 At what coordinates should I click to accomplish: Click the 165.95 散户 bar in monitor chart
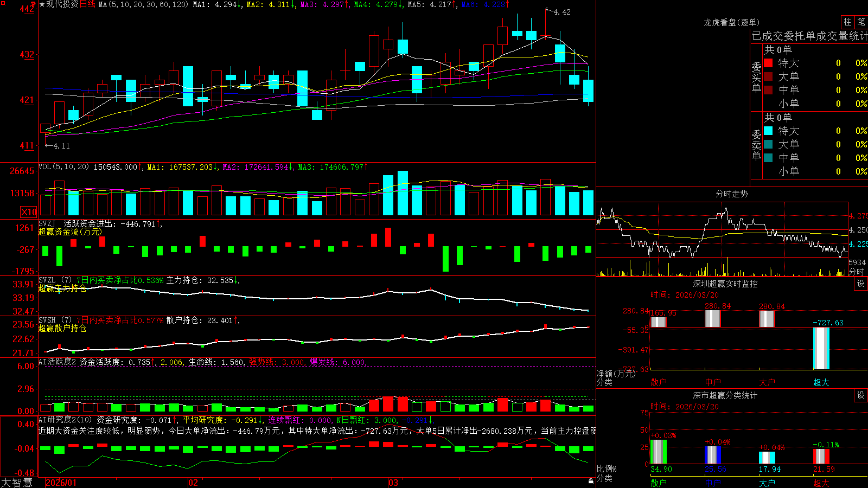pos(659,322)
